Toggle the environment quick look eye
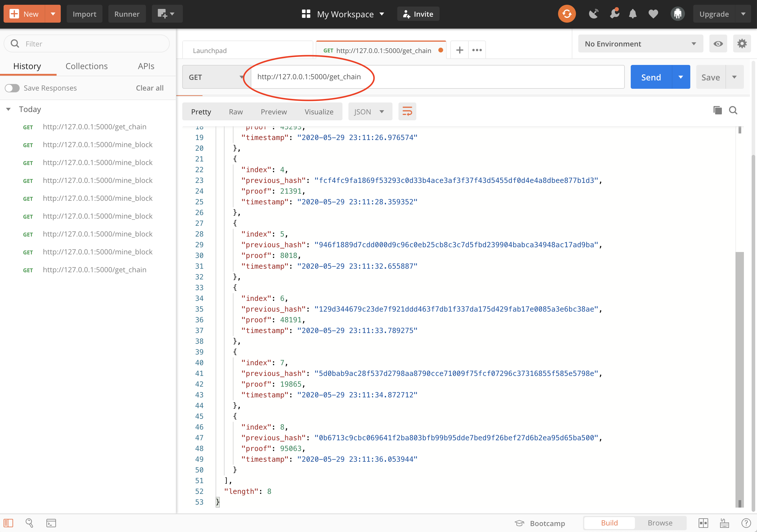The image size is (757, 532). 718,43
